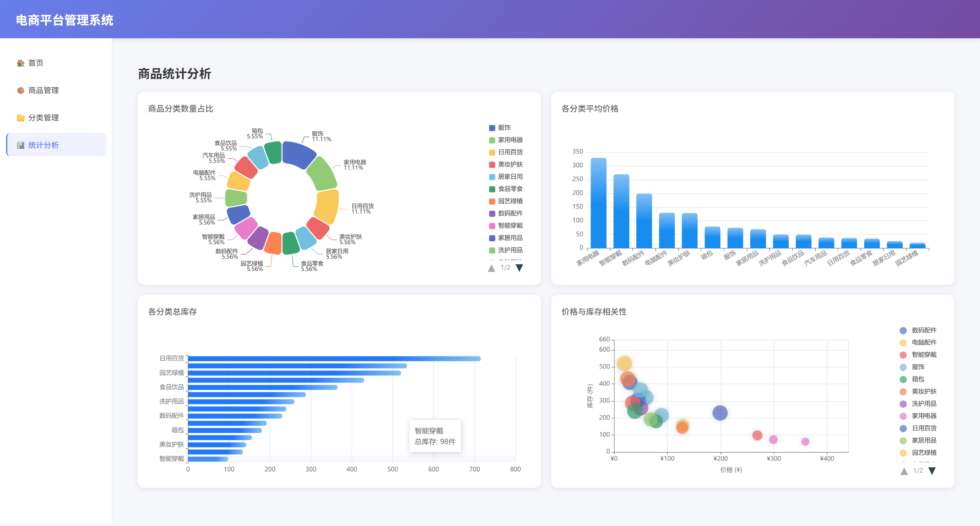The height and width of the screenshot is (526, 980).
Task: Go to previous scatter legend page
Action: 904,471
